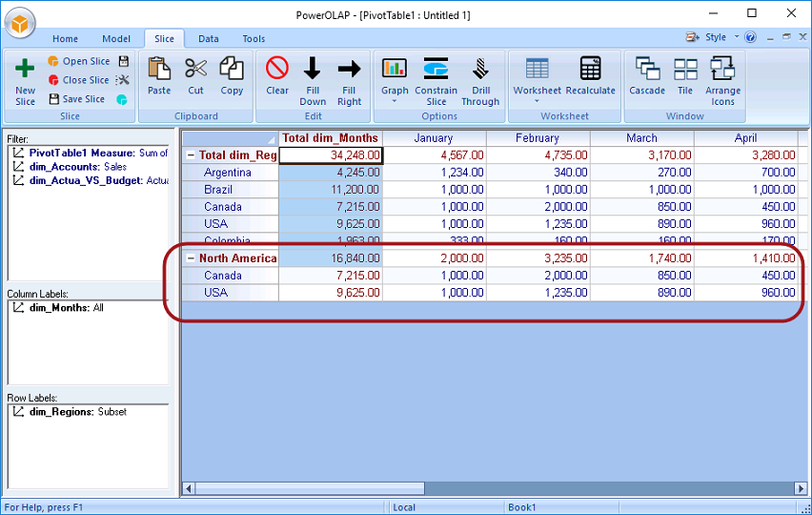This screenshot has height=515, width=812.
Task: Click the Total dim_Months column header
Action: [x=331, y=138]
